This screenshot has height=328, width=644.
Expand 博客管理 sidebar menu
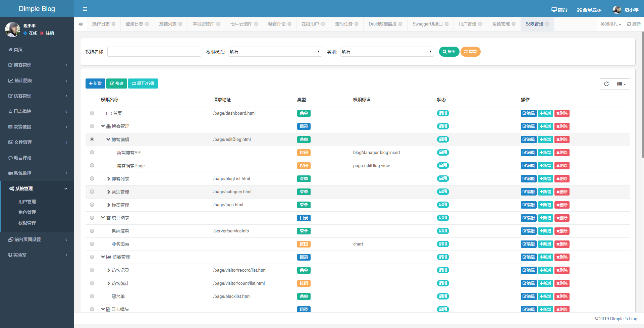(37, 65)
